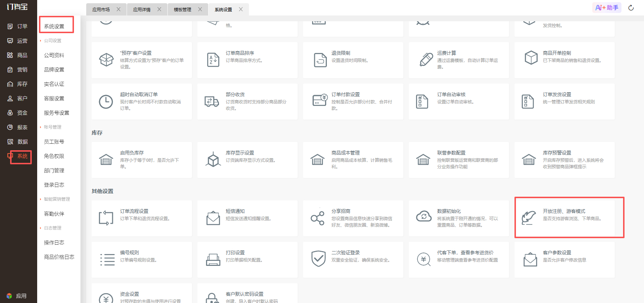Open the 库存 sidebar section
Viewport: 644px width, 303px height.
click(x=17, y=84)
